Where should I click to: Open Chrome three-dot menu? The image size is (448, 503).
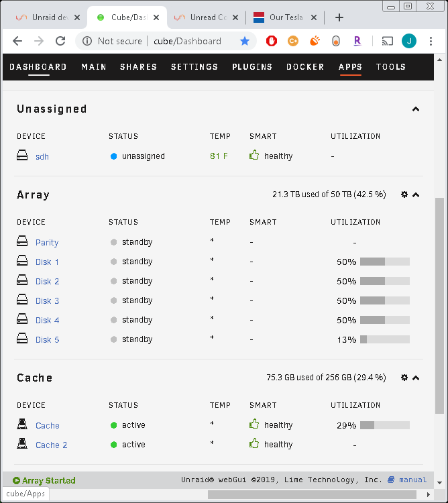point(431,41)
